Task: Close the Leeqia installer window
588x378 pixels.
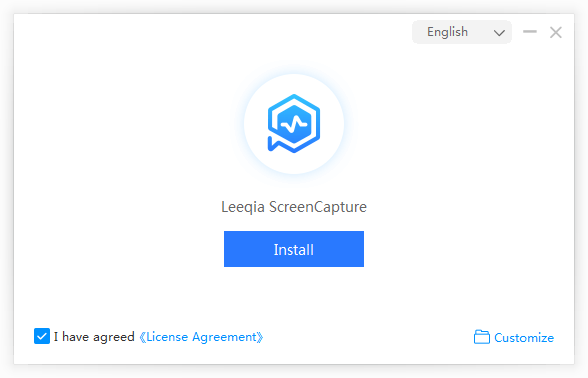Action: (555, 32)
